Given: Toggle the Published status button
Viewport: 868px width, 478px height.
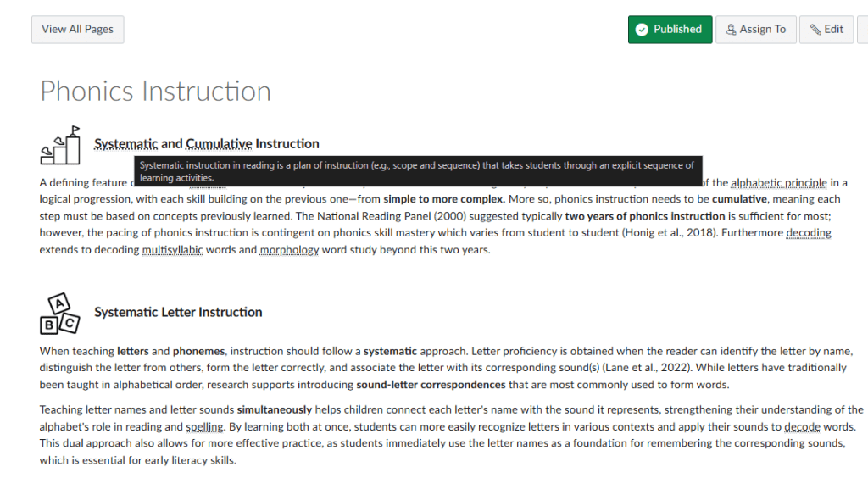Looking at the screenshot, I should (x=670, y=30).
